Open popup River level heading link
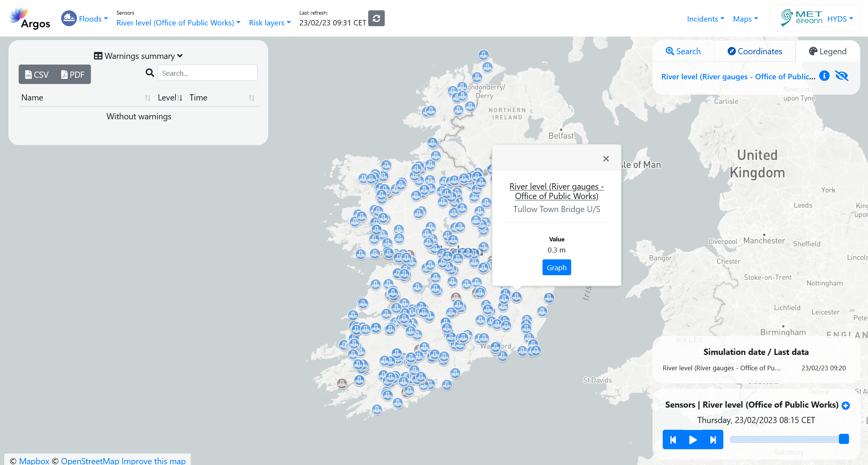Viewport: 868px width, 465px height. (556, 191)
